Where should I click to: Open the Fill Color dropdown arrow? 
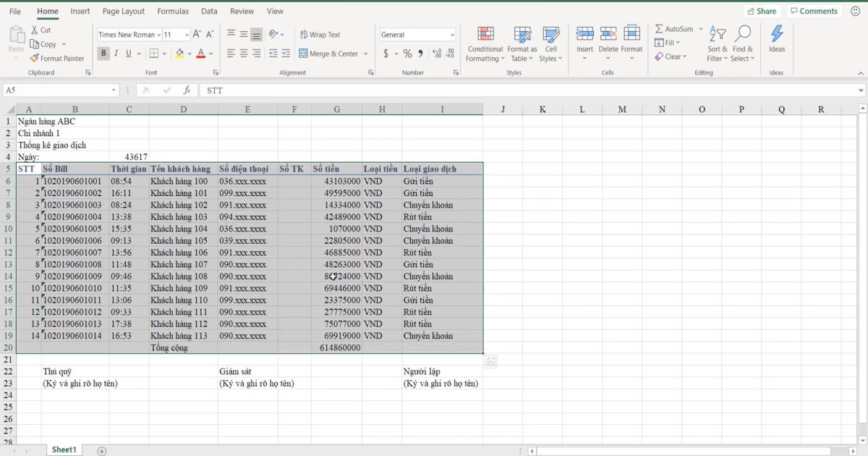[188, 54]
